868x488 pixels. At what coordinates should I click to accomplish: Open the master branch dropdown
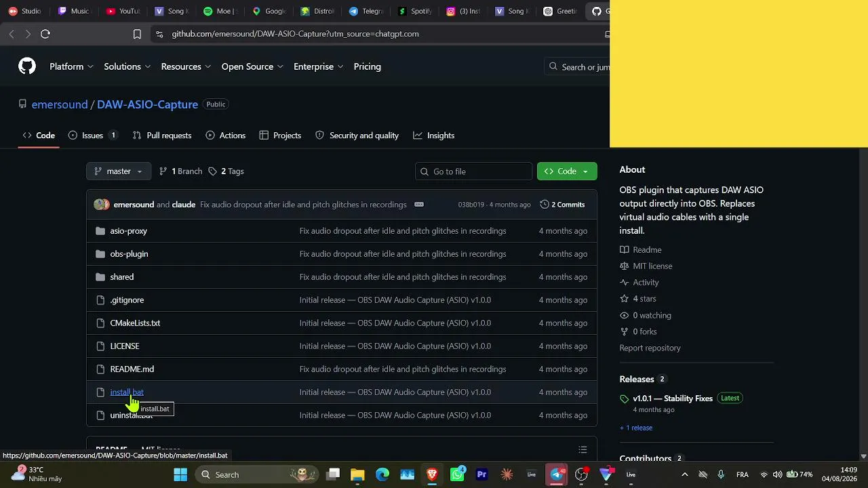click(x=119, y=171)
